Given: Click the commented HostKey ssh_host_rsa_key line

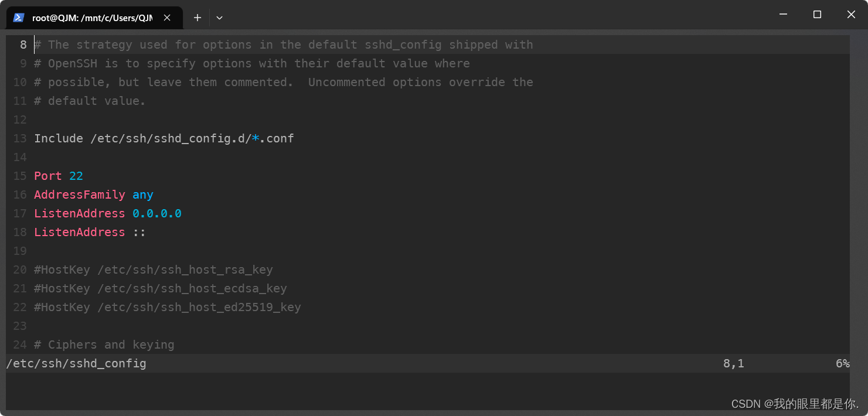Looking at the screenshot, I should pyautogui.click(x=154, y=270).
